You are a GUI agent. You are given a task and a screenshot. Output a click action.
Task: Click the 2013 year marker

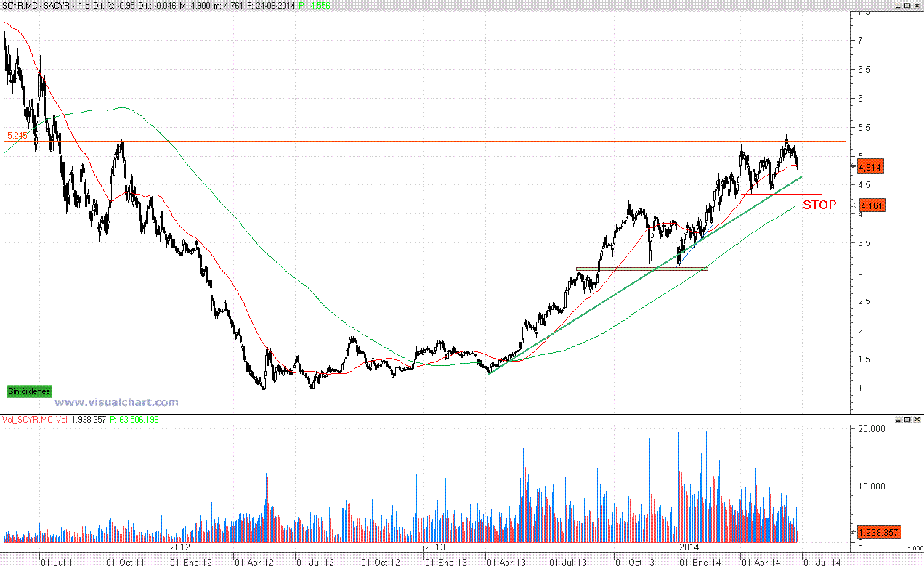point(434,547)
